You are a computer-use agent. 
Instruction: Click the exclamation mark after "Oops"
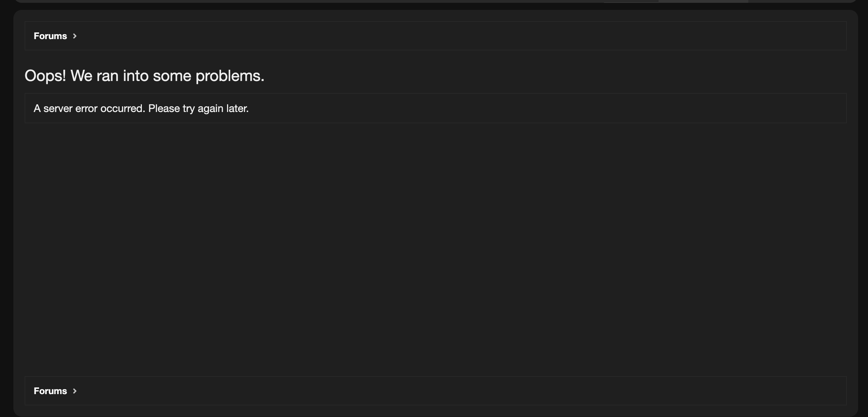64,76
